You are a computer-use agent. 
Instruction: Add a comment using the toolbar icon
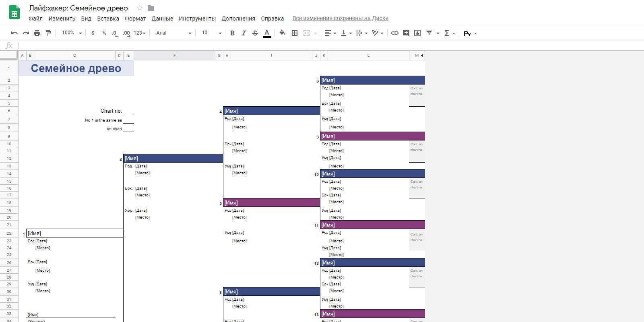click(406, 33)
